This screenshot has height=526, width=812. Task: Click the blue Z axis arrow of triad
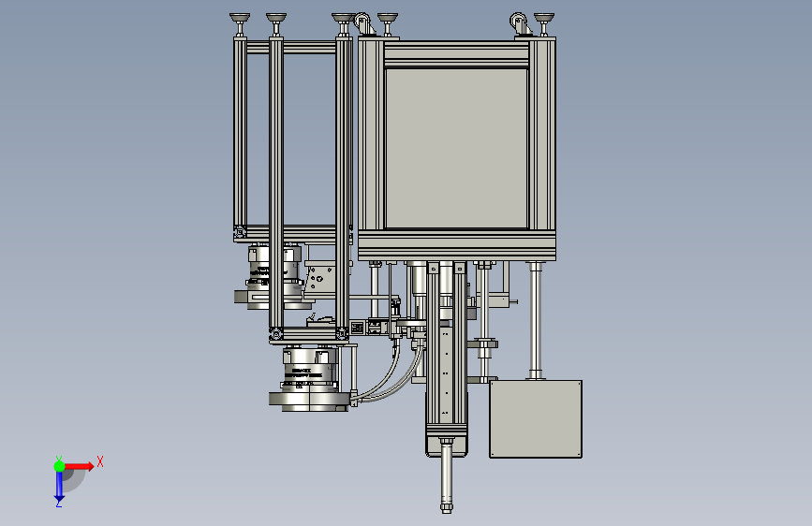[x=59, y=487]
